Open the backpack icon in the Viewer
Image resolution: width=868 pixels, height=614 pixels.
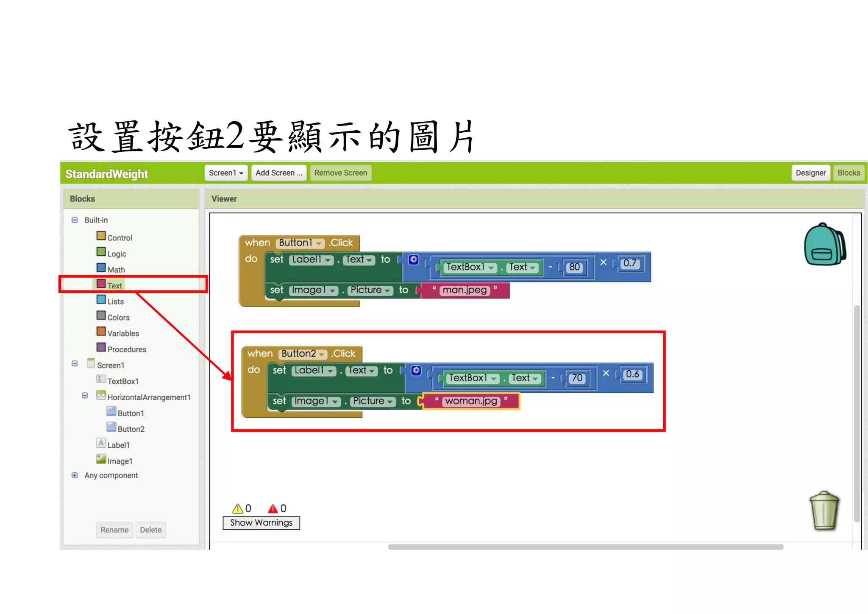(824, 245)
